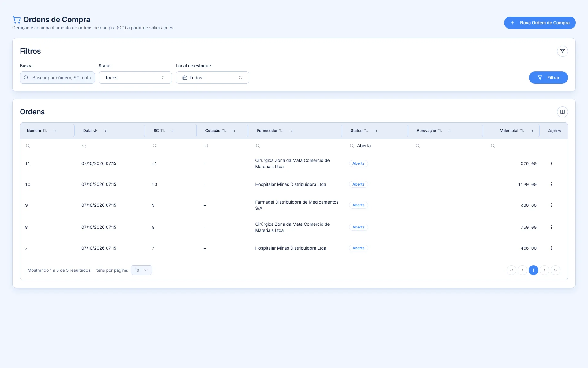Toggle Data column sort direction
This screenshot has height=368, width=588.
(x=95, y=131)
